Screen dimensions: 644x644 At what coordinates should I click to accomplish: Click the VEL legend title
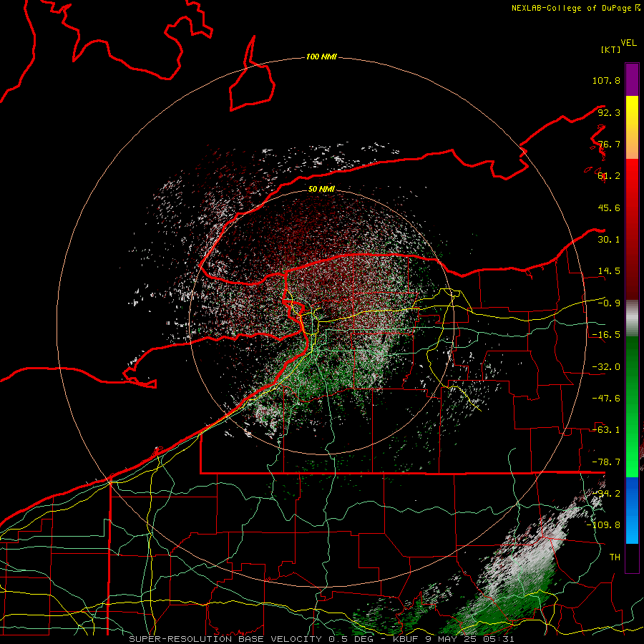(628, 43)
